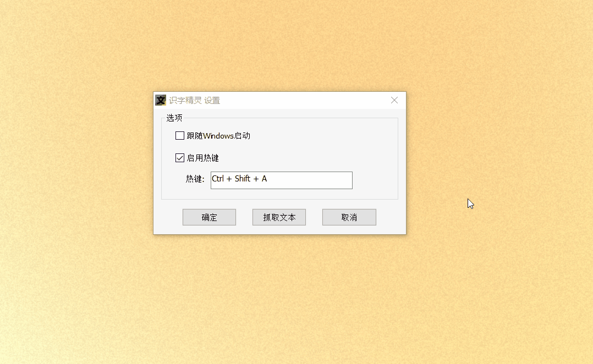The height and width of the screenshot is (364, 593).
Task: Click the 热键: label
Action: pyautogui.click(x=195, y=179)
